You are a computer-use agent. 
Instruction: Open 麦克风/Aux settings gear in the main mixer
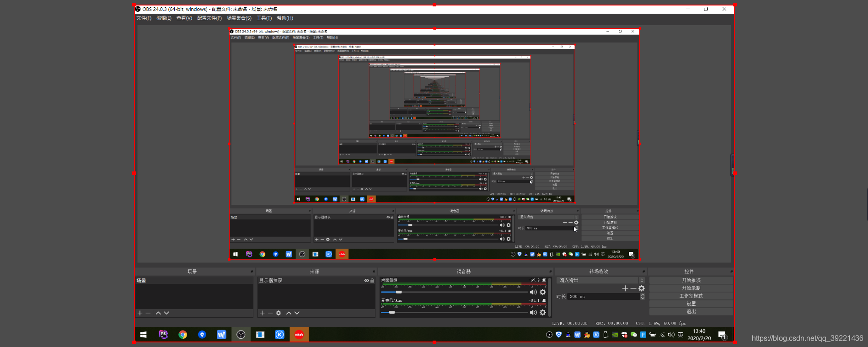pyautogui.click(x=543, y=312)
